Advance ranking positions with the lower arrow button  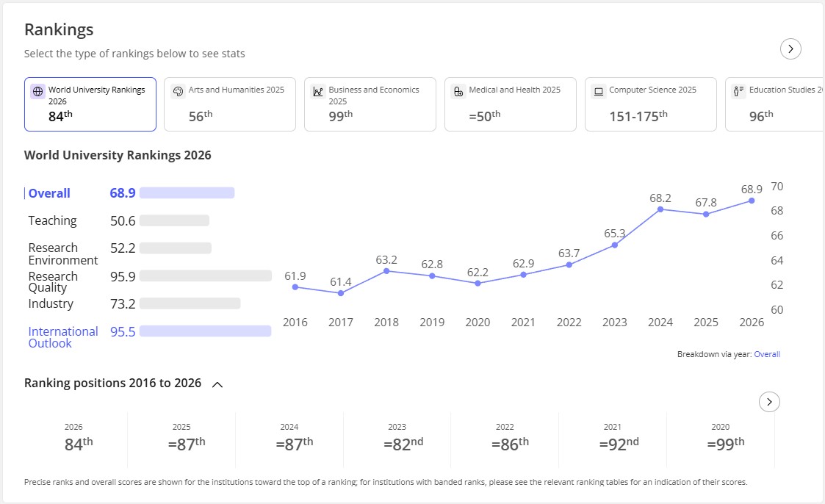(x=769, y=402)
